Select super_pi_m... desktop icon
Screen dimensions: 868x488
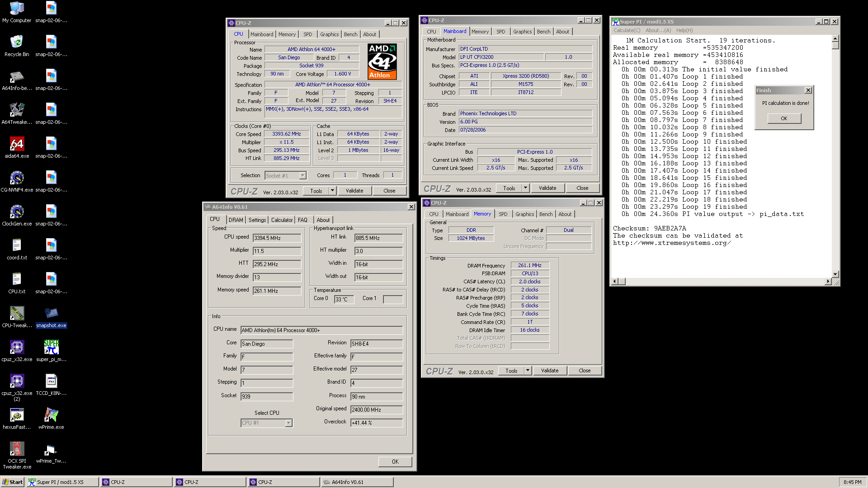(x=51, y=351)
